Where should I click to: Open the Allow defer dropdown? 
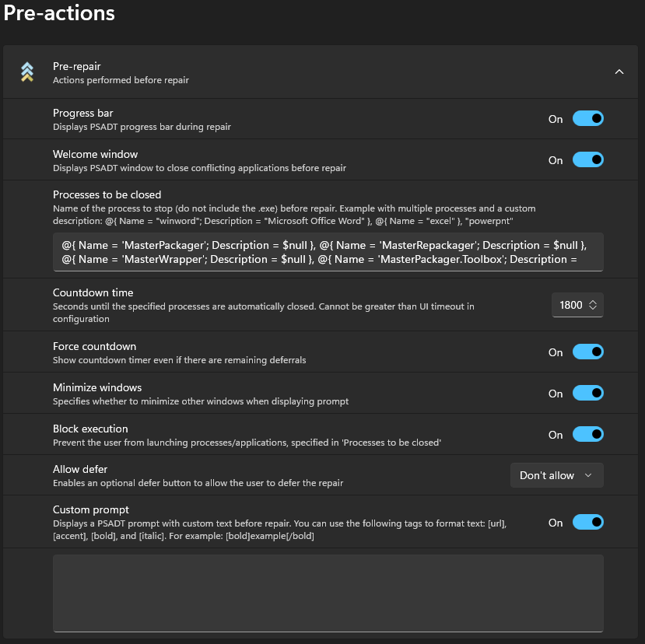[556, 475]
